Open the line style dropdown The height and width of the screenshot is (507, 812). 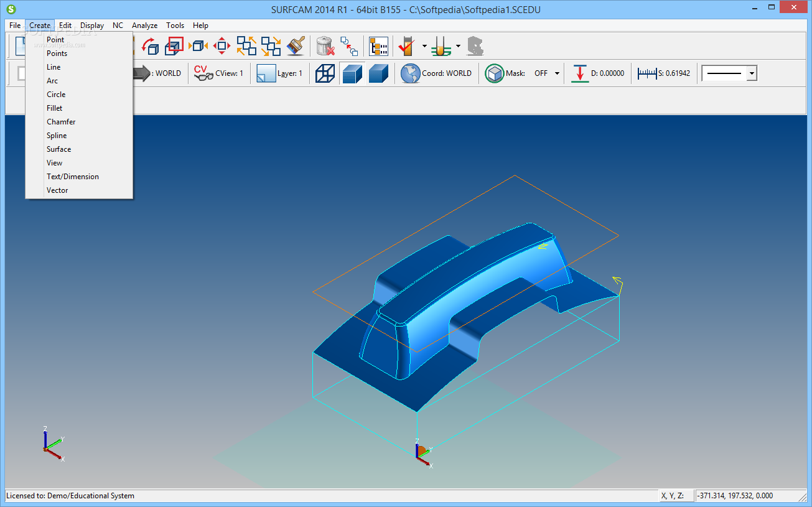(752, 73)
